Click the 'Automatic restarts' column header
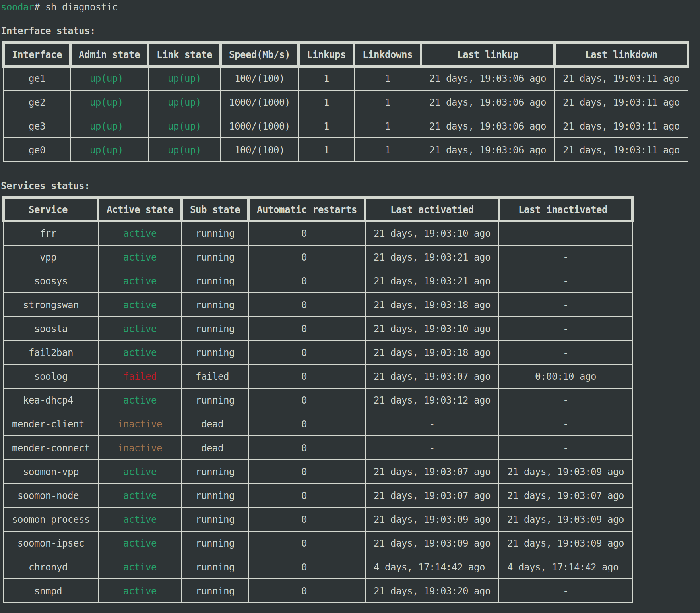 [306, 210]
